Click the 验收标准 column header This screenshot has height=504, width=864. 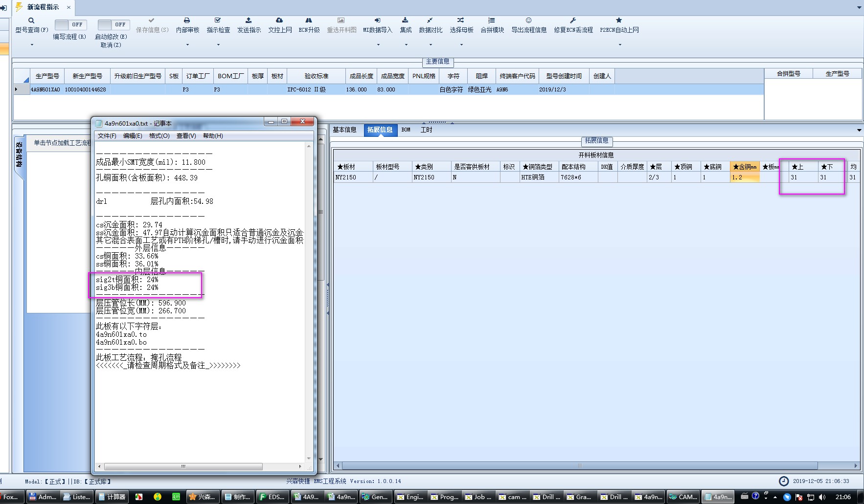pyautogui.click(x=317, y=76)
